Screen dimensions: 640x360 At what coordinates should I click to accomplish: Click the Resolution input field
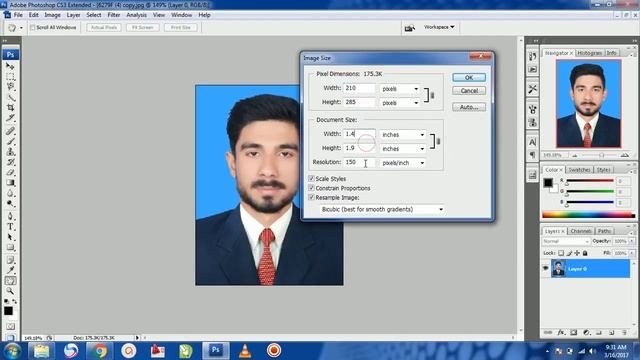359,162
